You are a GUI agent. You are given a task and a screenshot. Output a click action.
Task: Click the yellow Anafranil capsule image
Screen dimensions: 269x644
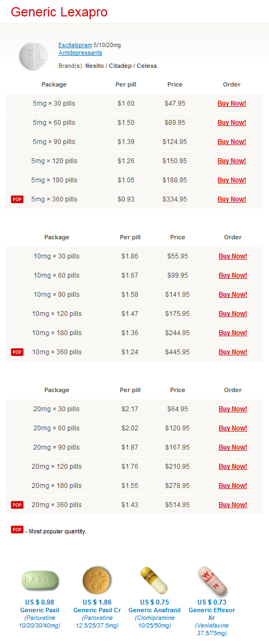154,580
